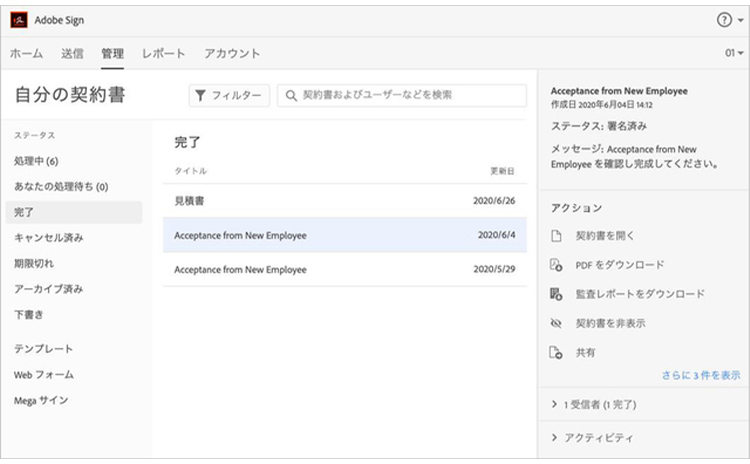Expand the 1 受信者 (1 完了) section
750x464 pixels.
pos(594,405)
